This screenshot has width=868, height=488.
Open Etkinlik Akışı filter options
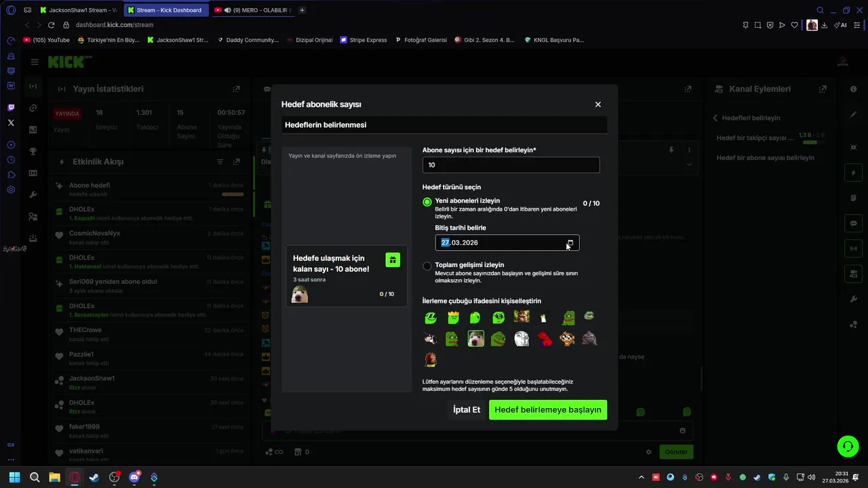tap(220, 162)
